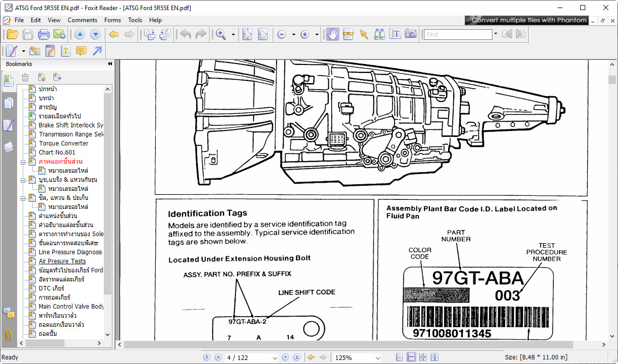Viewport: 618px width, 364px height.
Task: Click the Open folder icon
Action: [12, 34]
